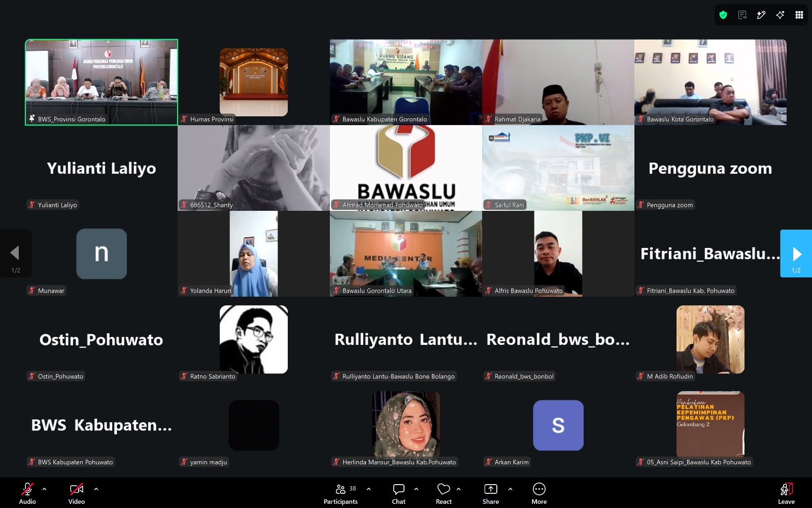Open the AI Companion sparkle icon

[780, 15]
